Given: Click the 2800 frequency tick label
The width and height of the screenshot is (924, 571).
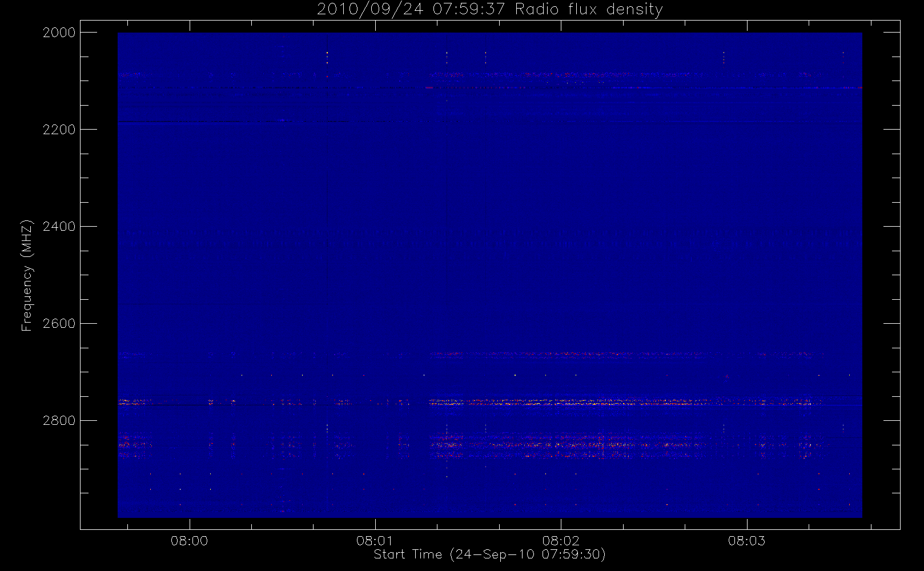Looking at the screenshot, I should (59, 421).
